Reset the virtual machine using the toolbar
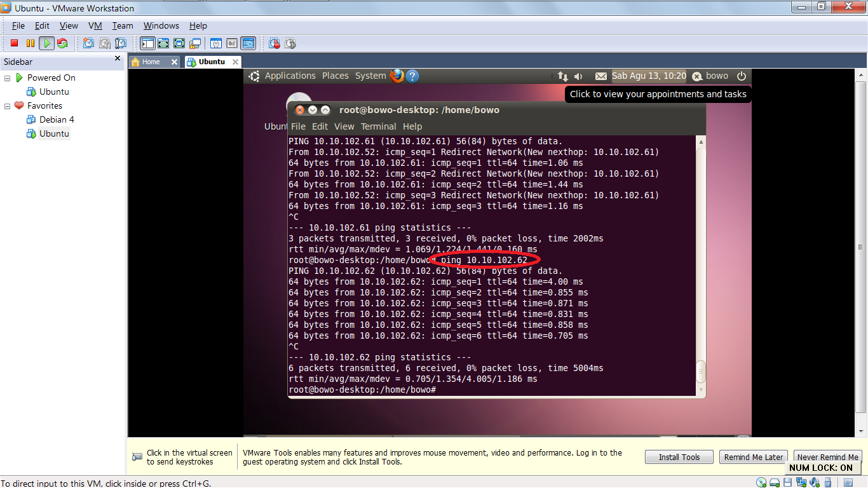This screenshot has height=488, width=868. (62, 43)
